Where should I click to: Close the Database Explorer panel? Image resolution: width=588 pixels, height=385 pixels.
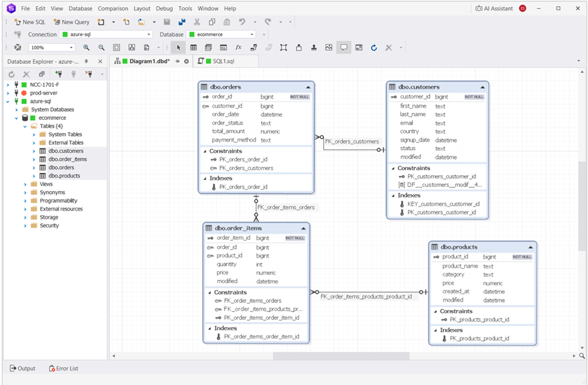(100, 61)
